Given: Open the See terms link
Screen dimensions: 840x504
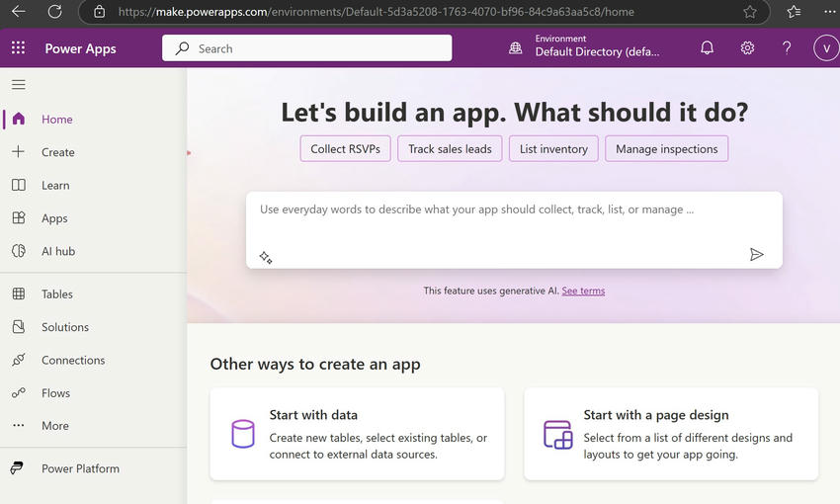Looking at the screenshot, I should point(583,291).
